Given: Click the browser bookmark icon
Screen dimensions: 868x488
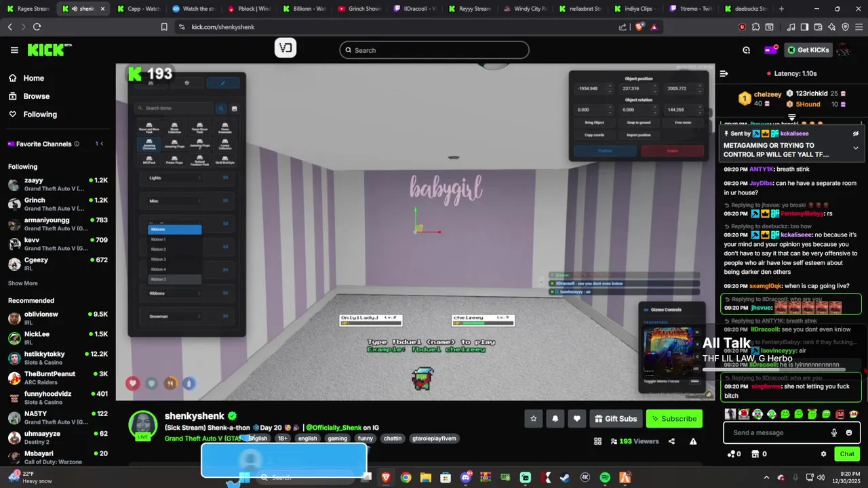Looking at the screenshot, I should 164,27.
